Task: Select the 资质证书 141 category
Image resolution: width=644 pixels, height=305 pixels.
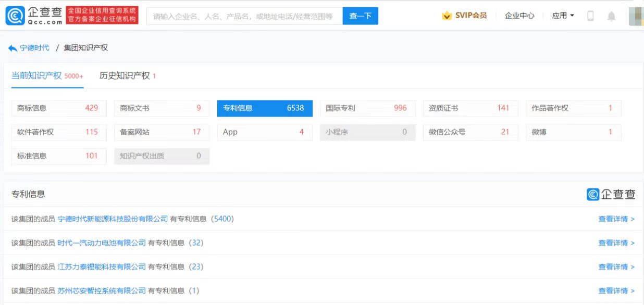Action: click(x=470, y=108)
